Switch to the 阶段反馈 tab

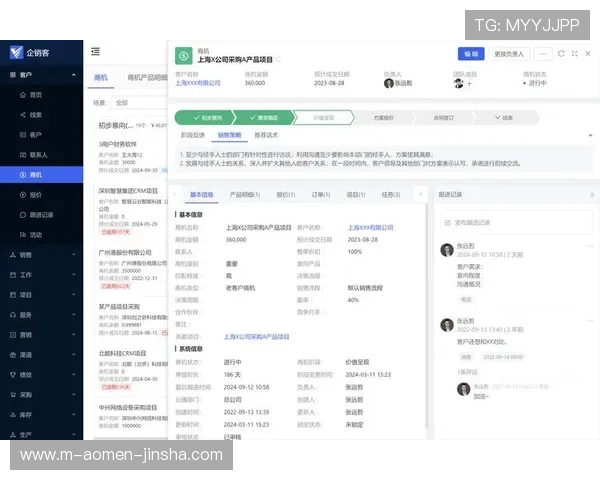(192, 135)
